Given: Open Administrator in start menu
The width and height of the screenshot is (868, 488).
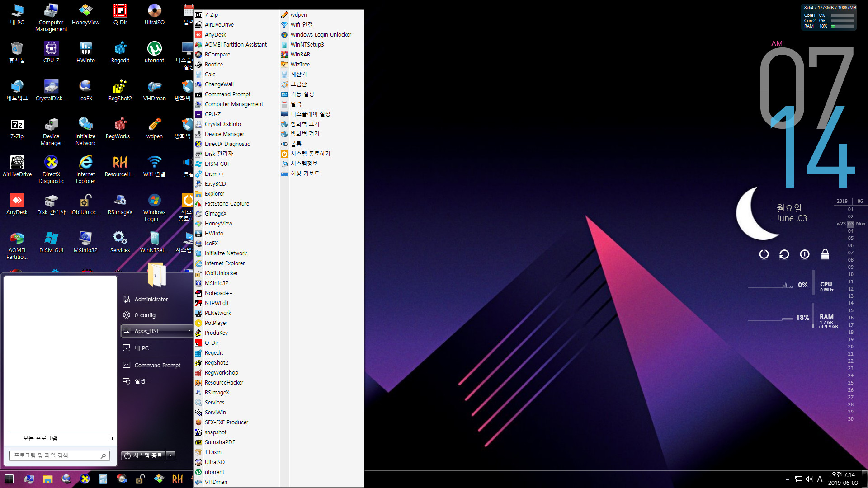Looking at the screenshot, I should [x=157, y=299].
